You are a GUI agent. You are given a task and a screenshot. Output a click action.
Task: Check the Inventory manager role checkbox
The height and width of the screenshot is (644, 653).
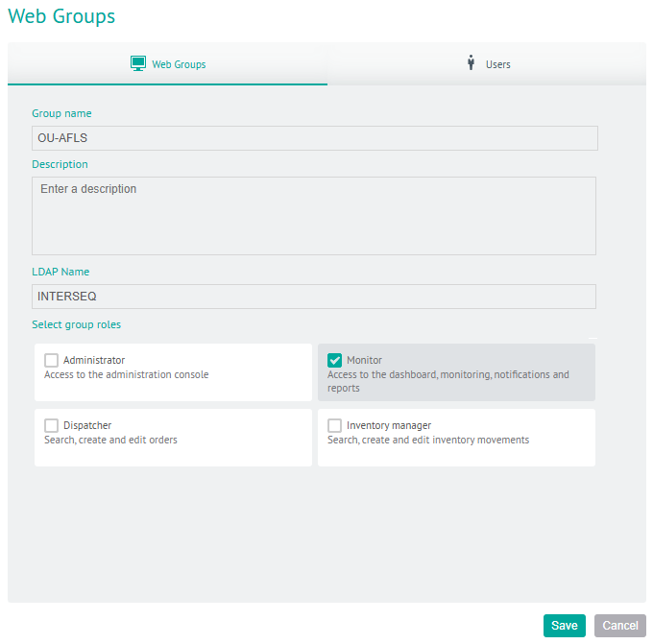tap(334, 425)
